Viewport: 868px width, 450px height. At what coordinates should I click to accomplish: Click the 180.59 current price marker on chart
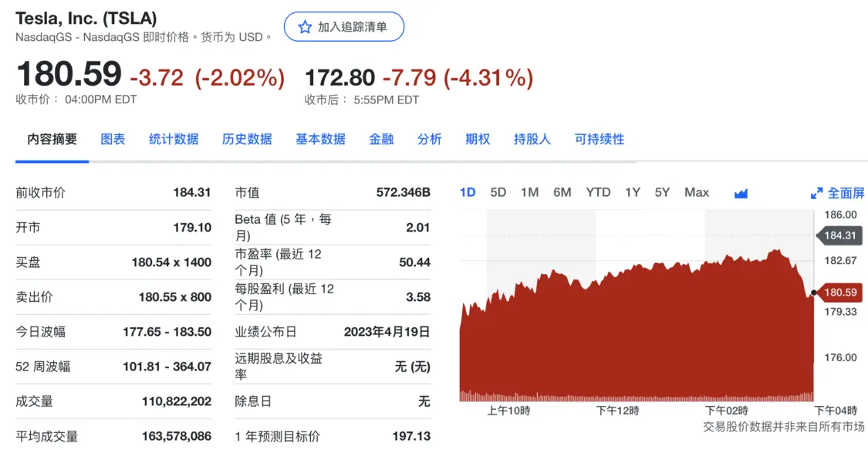(840, 293)
